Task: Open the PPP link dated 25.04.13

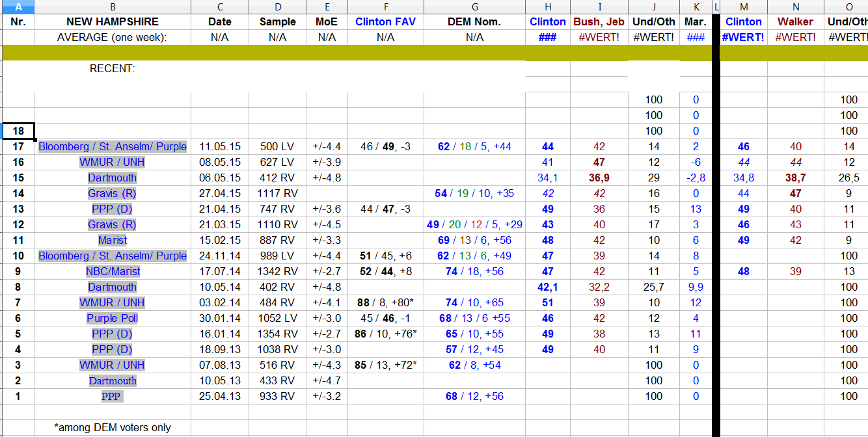Action: point(113,396)
